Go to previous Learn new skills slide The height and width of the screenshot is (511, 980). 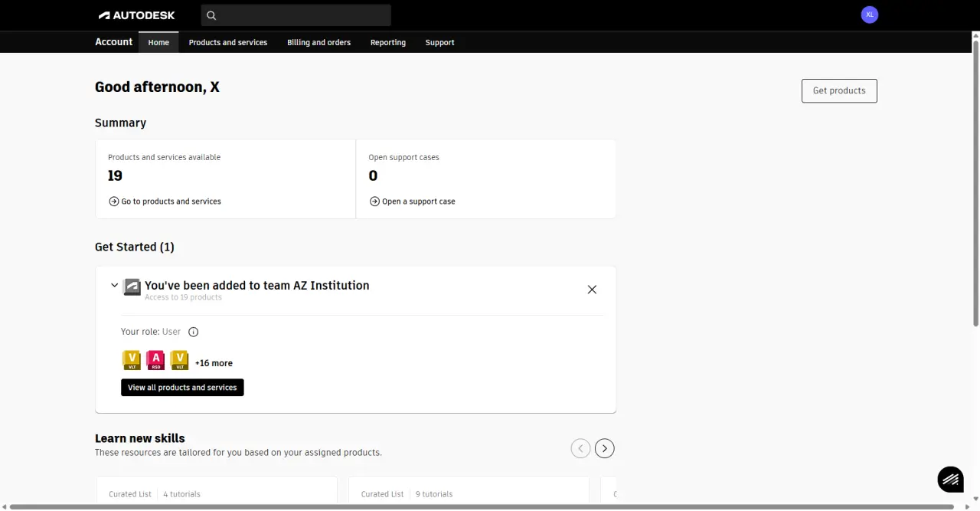point(580,448)
